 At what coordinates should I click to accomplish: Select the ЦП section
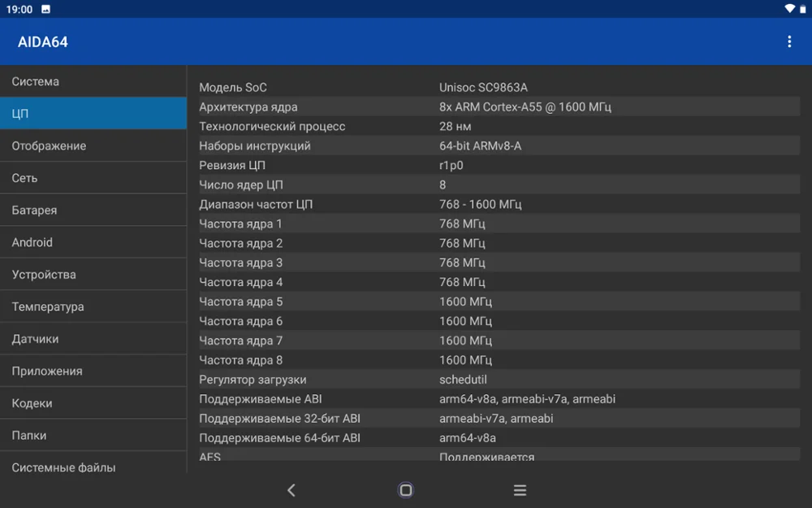click(x=93, y=114)
